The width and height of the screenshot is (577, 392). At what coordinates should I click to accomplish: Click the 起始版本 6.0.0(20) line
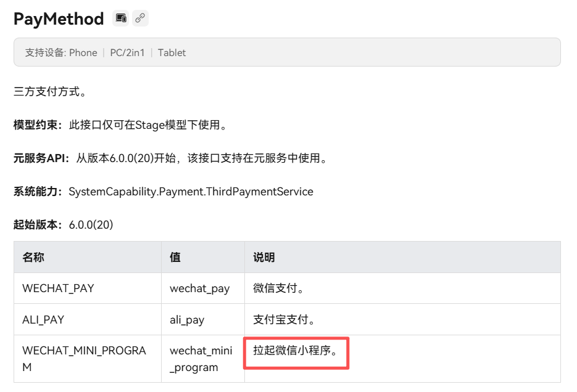click(x=64, y=224)
